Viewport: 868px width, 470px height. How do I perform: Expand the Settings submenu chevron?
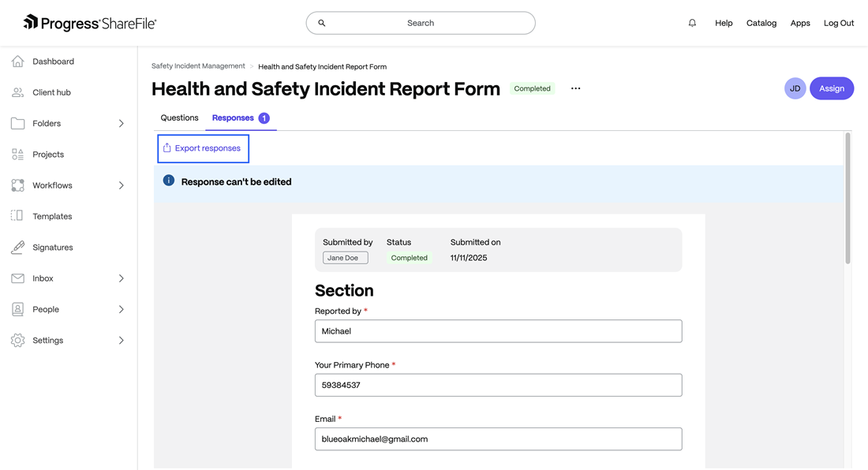[x=121, y=341]
